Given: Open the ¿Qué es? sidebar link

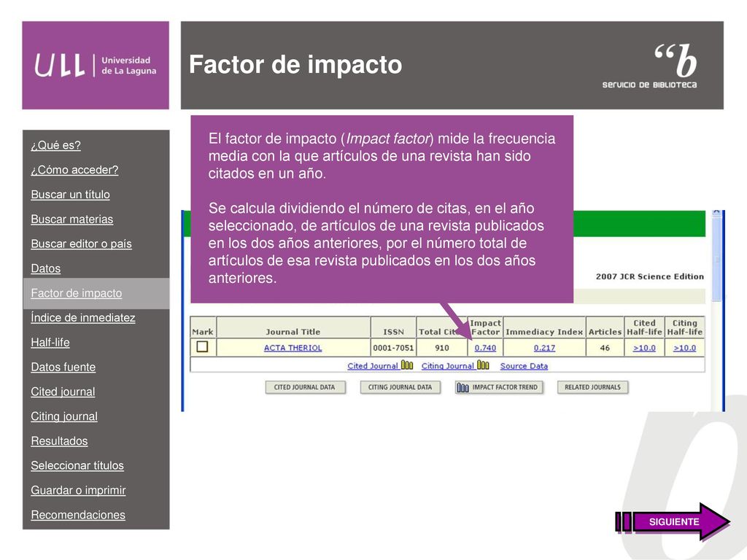Looking at the screenshot, I should 55,145.
